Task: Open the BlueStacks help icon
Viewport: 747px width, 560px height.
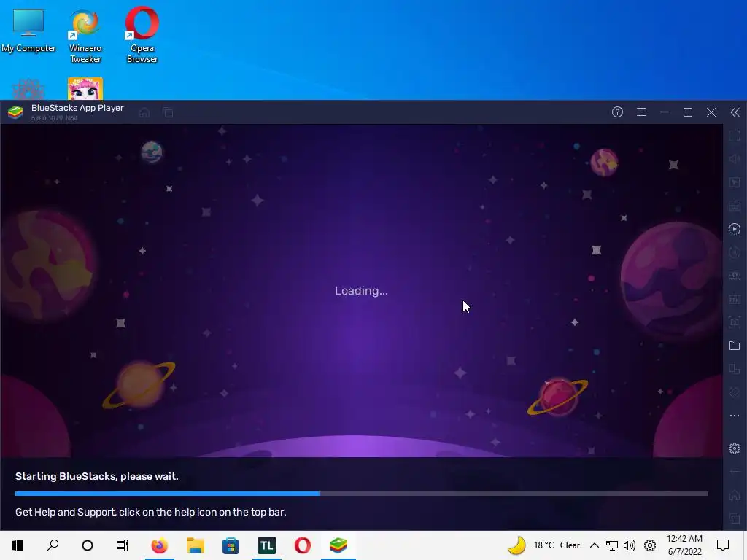Action: point(617,112)
